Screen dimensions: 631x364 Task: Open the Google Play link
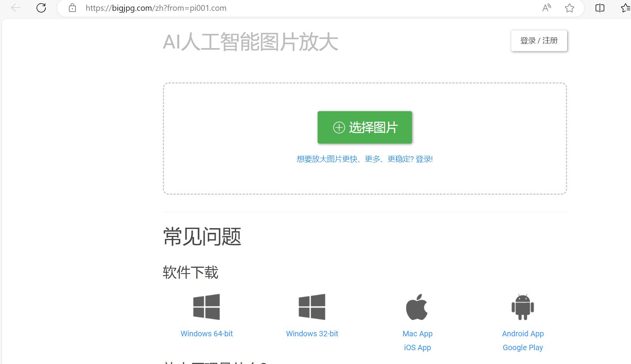(x=523, y=347)
